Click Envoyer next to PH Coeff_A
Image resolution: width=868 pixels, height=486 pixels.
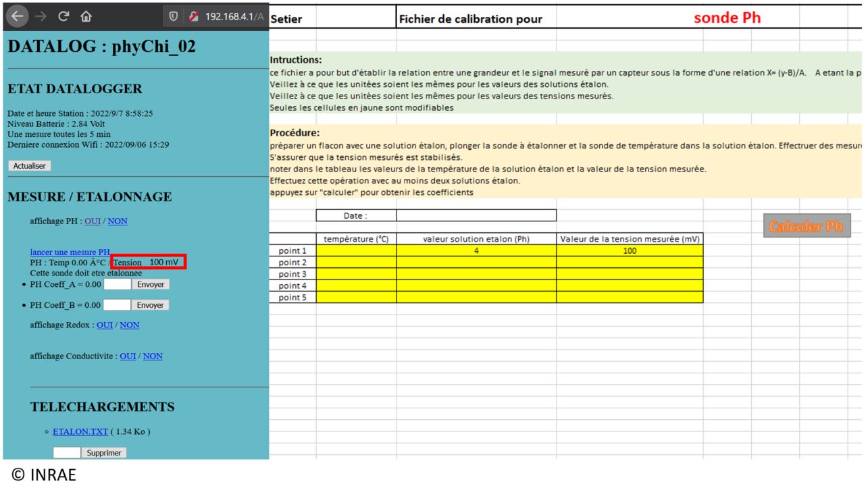(150, 284)
